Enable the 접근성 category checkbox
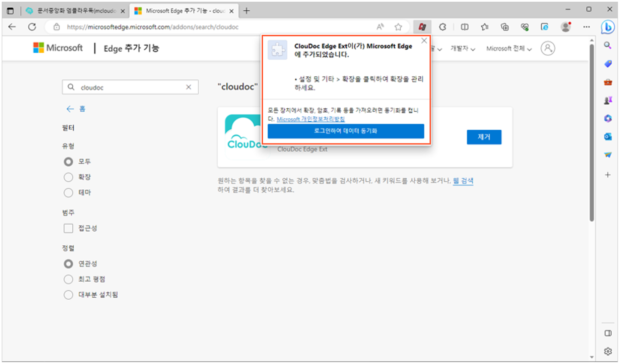Image resolution: width=621 pixels, height=364 pixels. 68,228
